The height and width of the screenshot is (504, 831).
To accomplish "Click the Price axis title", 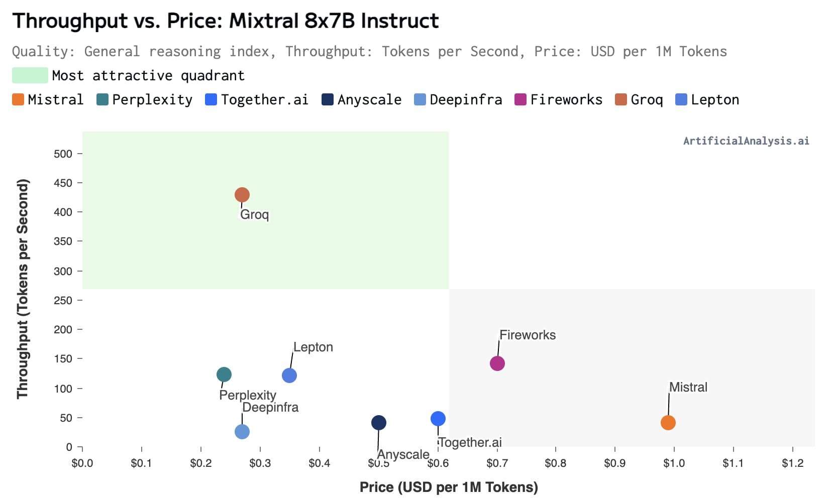I will coord(449,487).
